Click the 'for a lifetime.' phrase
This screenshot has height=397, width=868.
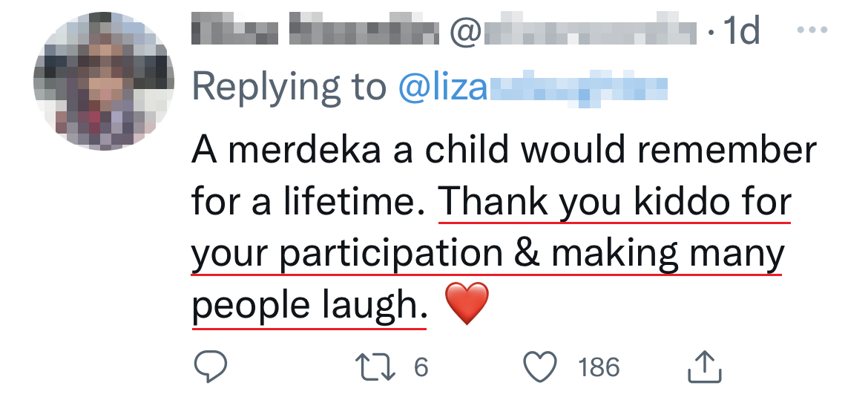pos(312,202)
